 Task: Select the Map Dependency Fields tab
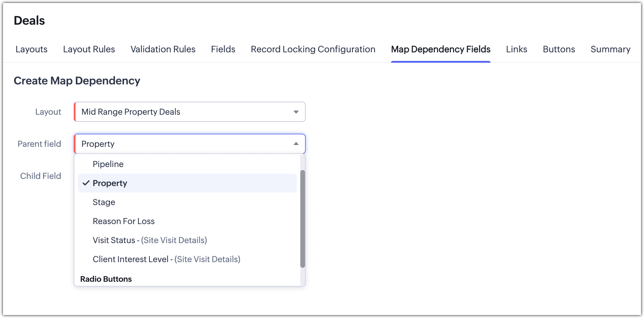coord(441,49)
